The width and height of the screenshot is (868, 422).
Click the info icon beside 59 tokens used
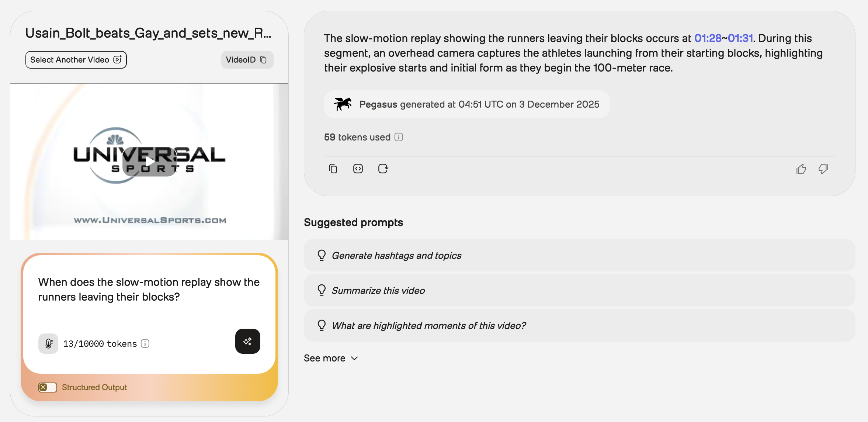(x=399, y=137)
